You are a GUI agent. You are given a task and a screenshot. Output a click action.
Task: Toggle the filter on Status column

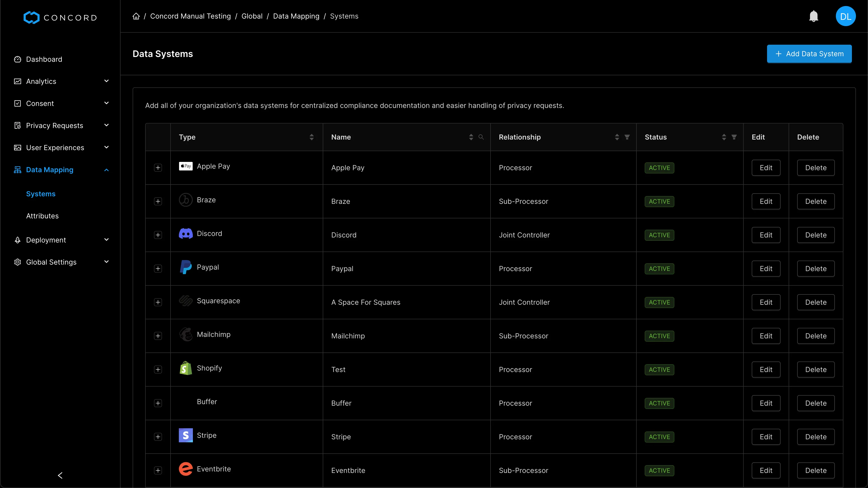(734, 137)
